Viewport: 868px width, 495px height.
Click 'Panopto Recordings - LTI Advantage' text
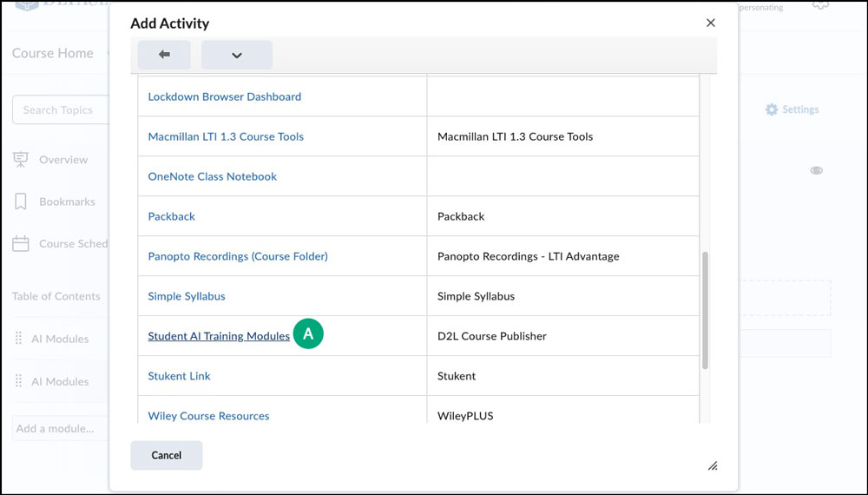(528, 256)
